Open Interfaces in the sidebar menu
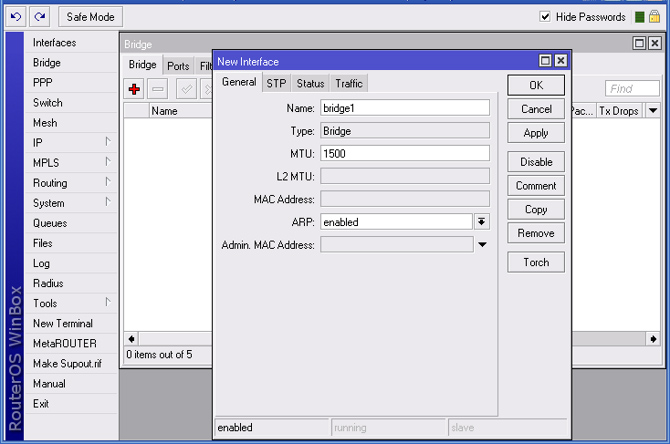 (x=54, y=43)
